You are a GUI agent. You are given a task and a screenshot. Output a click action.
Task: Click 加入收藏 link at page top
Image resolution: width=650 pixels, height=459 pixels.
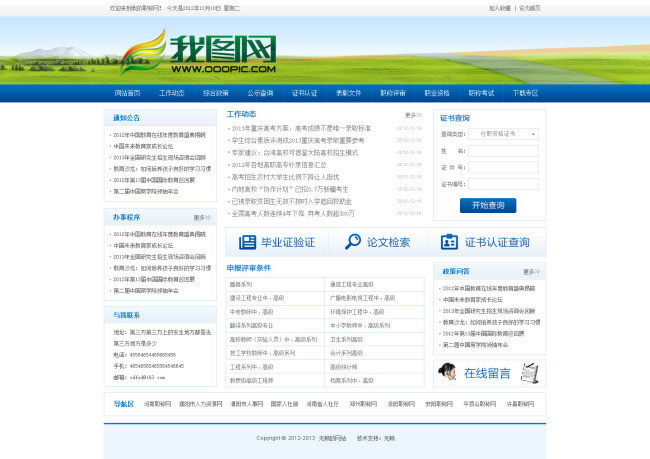pyautogui.click(x=500, y=8)
